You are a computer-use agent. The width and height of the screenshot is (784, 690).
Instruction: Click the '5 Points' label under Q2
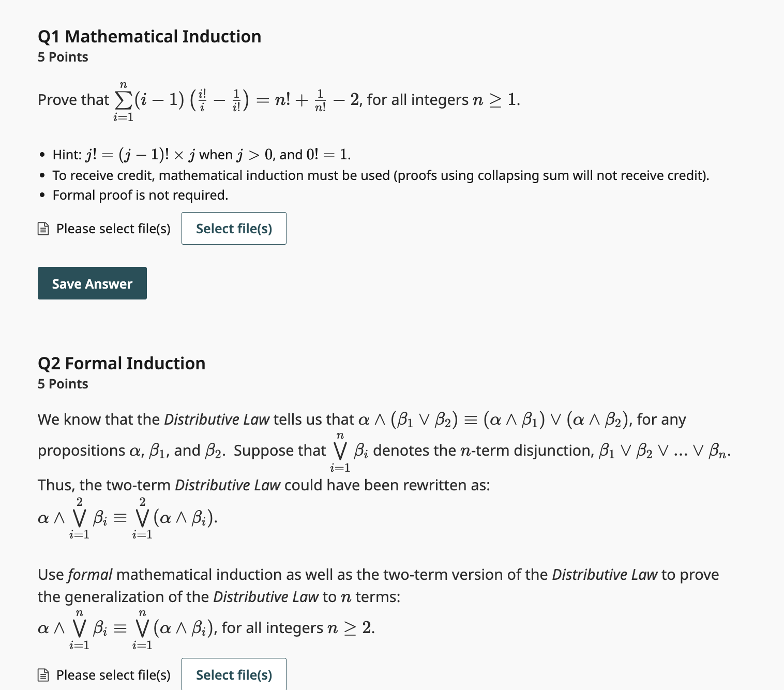62,383
